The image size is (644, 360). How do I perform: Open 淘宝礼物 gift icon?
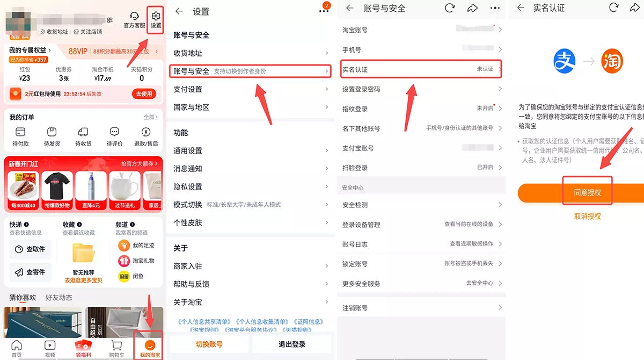coord(124,261)
